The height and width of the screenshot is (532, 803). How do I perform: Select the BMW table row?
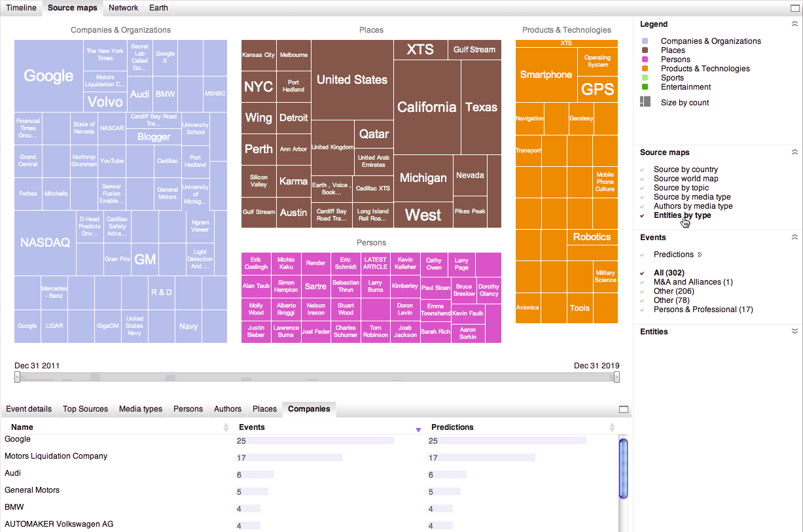309,508
